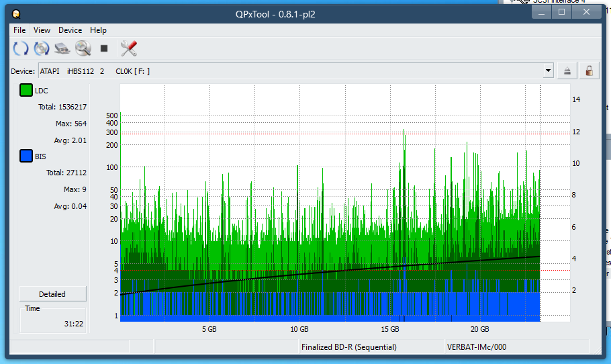Click the disc media info toolbar icon
The width and height of the screenshot is (611, 364).
coord(42,48)
